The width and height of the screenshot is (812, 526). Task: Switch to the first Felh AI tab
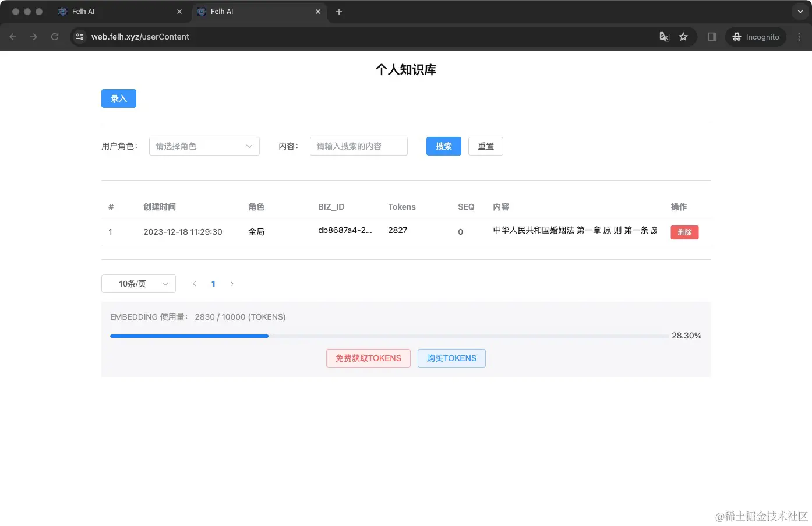(x=116, y=11)
